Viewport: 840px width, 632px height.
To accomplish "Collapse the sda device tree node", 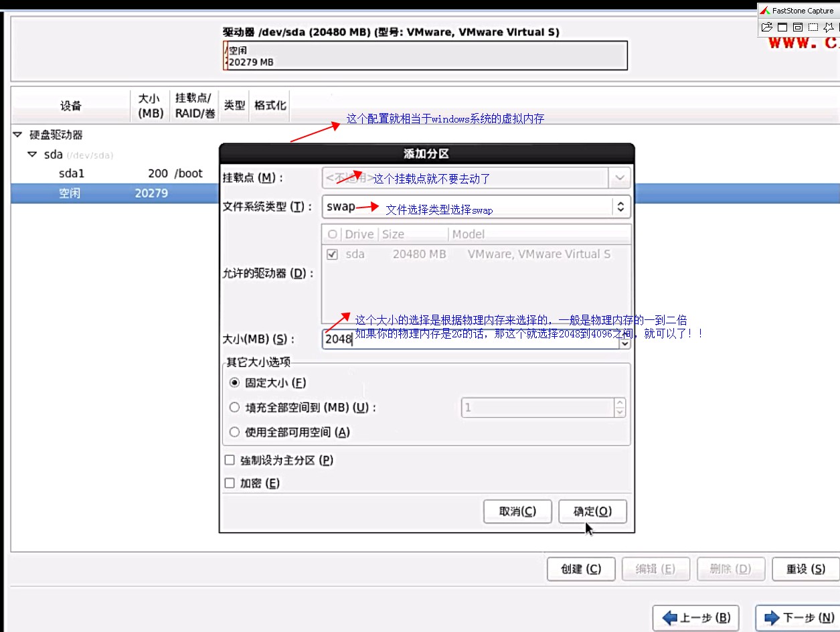I will (x=32, y=155).
